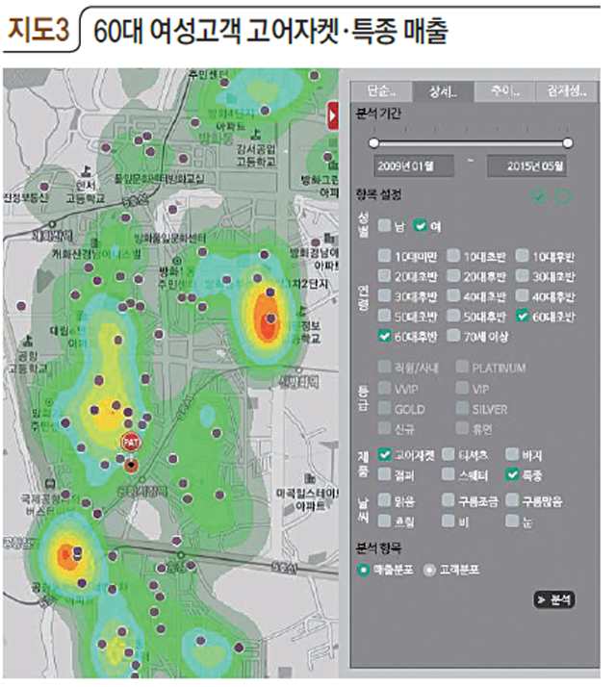Uncheck the 여 gender checkbox

point(420,226)
